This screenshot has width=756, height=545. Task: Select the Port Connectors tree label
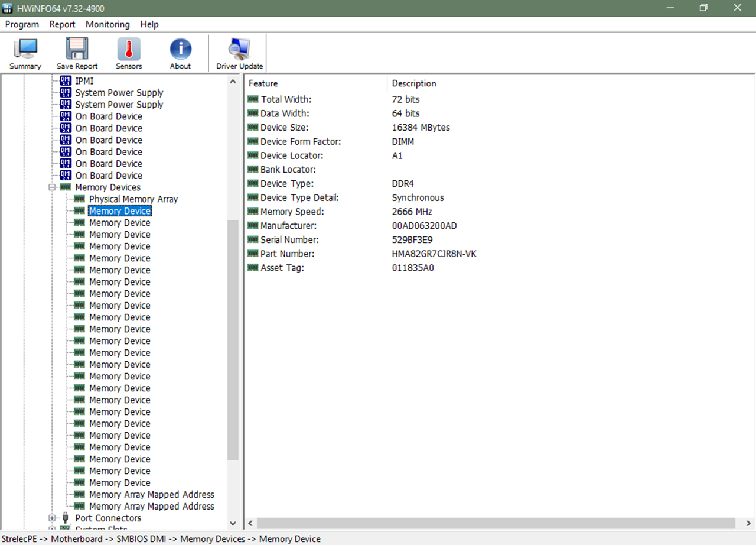pos(109,518)
